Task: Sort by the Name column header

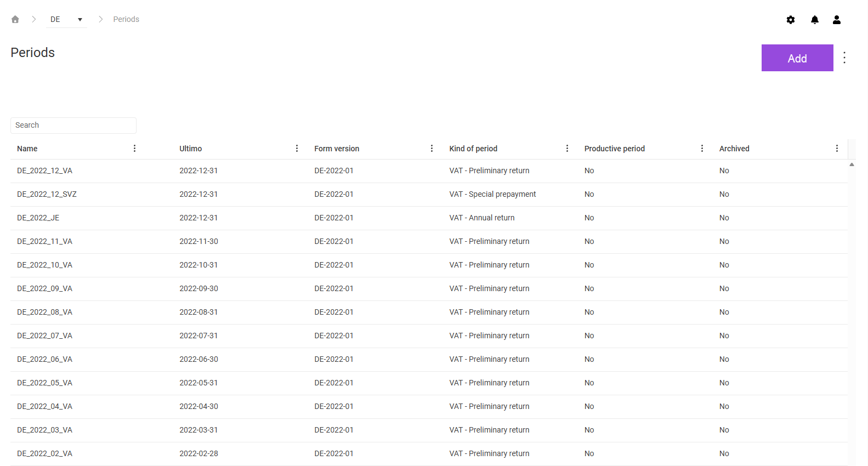Action: 27,149
